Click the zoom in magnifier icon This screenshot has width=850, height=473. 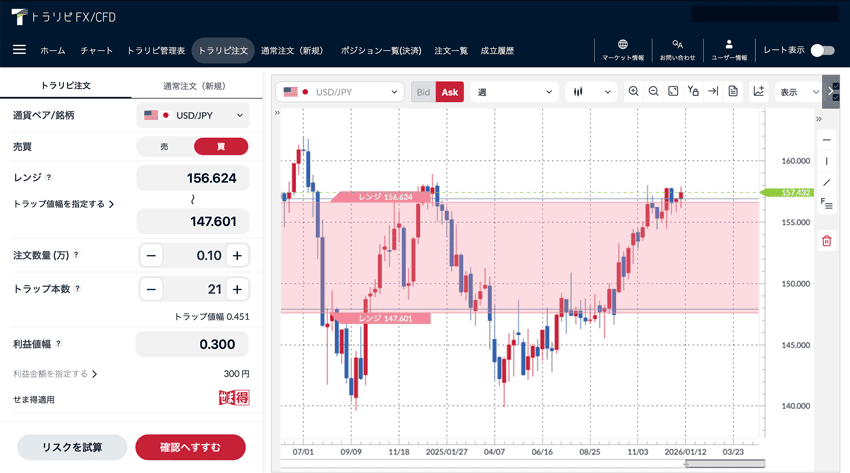pos(634,92)
